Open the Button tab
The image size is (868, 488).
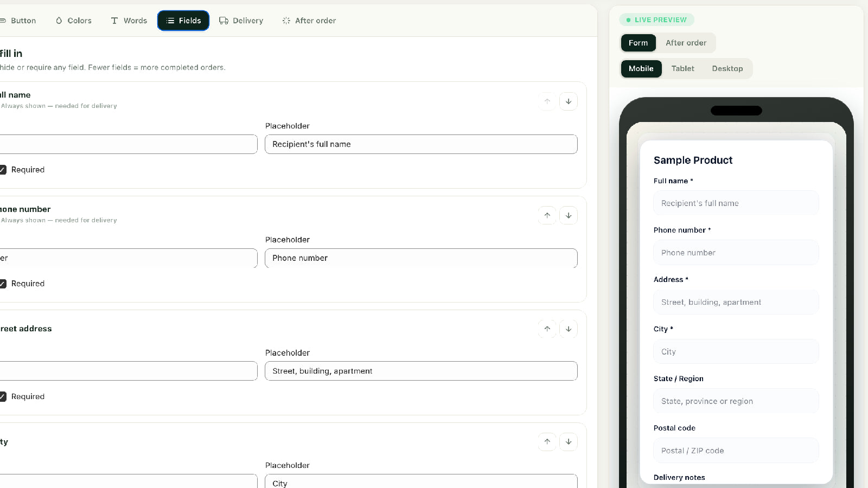pyautogui.click(x=18, y=21)
